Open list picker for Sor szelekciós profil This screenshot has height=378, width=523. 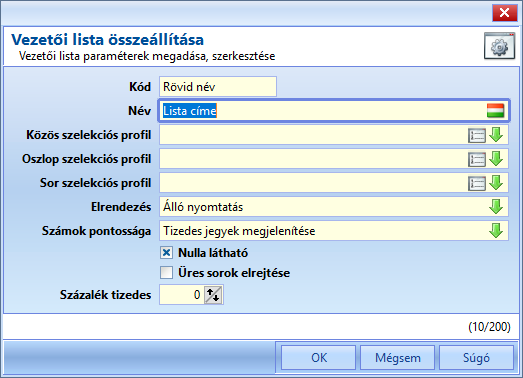(x=477, y=183)
